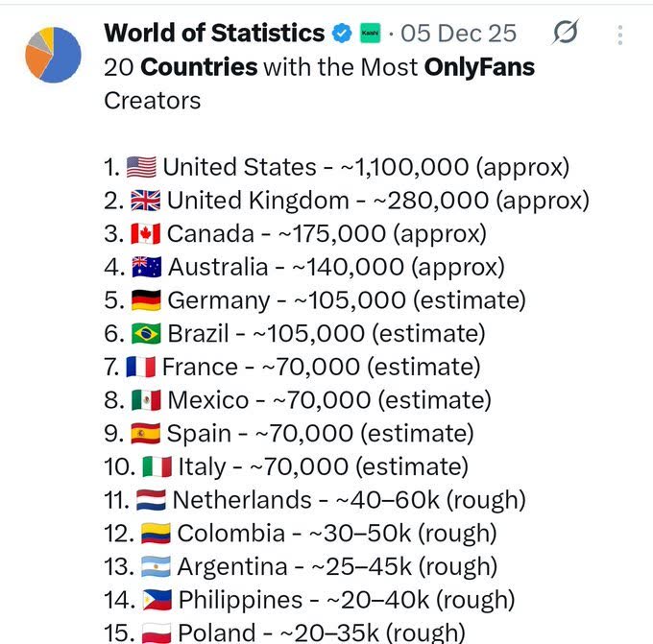Click the blue verified checkmark badge
Screen dimensions: 653x644
[x=342, y=34]
